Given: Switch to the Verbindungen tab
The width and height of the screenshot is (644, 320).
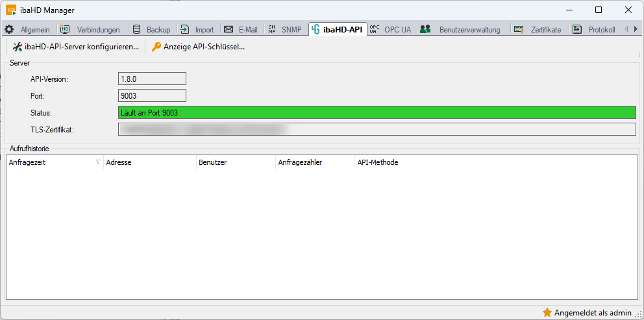Looking at the screenshot, I should (x=90, y=29).
